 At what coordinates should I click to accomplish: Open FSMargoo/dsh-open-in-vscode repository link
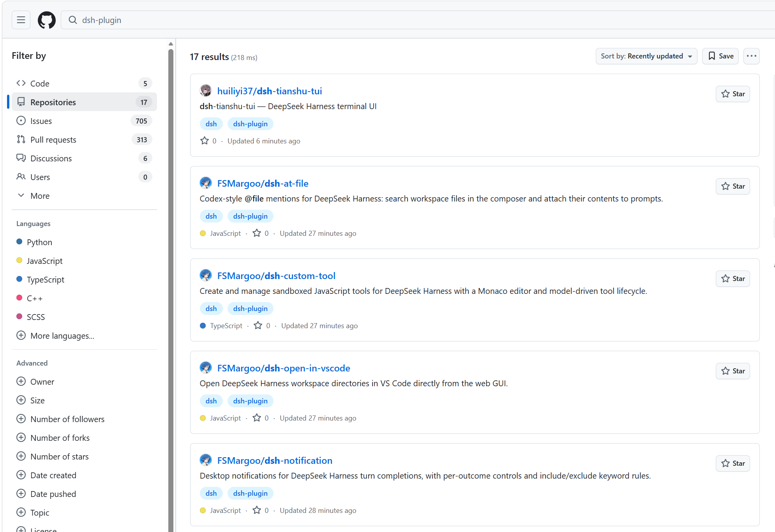point(284,368)
